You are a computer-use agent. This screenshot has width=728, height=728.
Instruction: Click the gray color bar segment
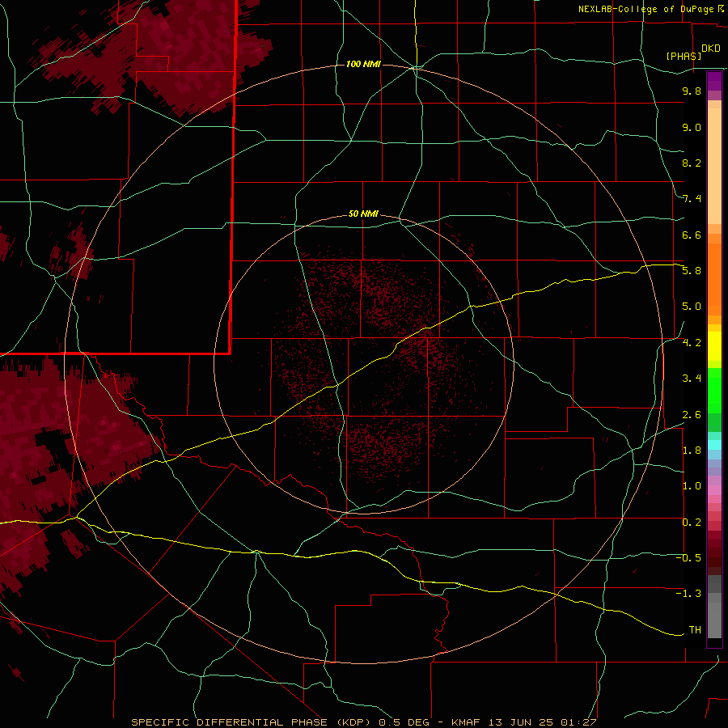pyautogui.click(x=714, y=607)
